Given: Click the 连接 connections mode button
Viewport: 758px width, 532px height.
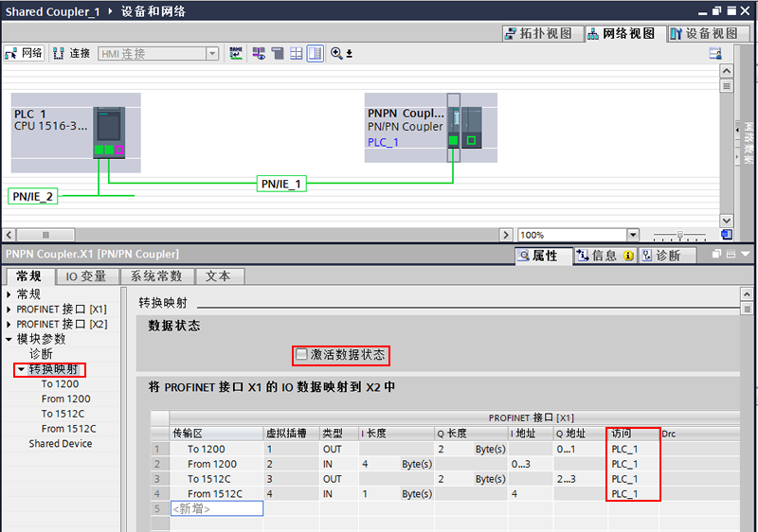Looking at the screenshot, I should point(72,53).
